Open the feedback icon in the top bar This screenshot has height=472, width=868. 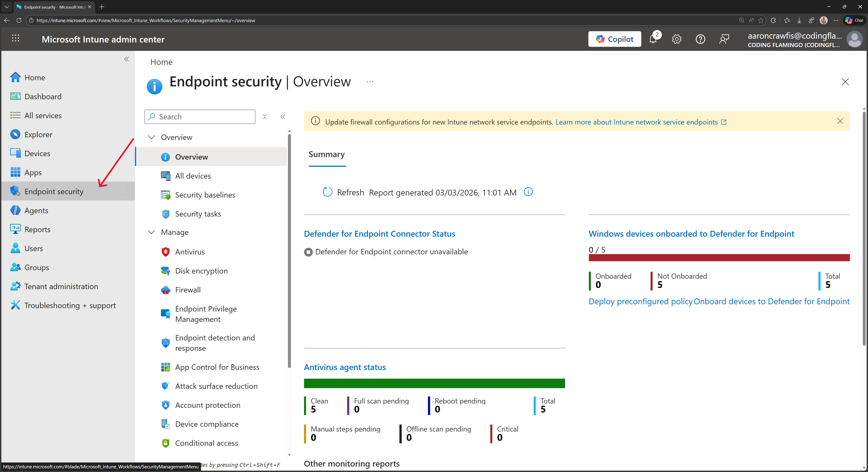[x=724, y=39]
